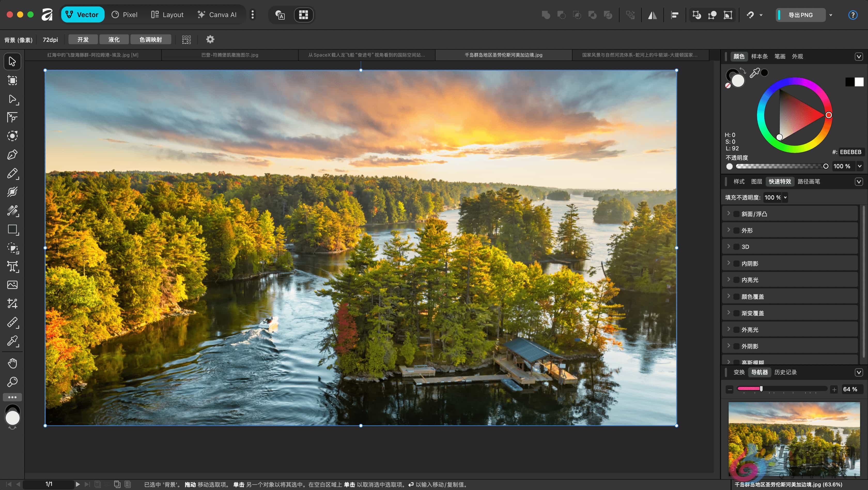The height and width of the screenshot is (490, 868).
Task: Select the Pen tool in the left toolbar
Action: (12, 155)
